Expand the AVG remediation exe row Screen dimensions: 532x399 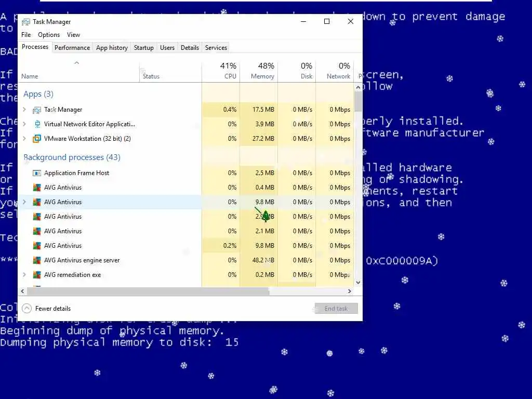point(24,275)
